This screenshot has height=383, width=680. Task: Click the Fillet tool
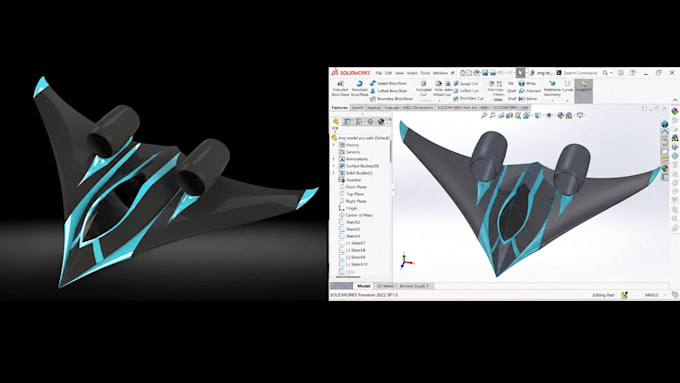click(x=491, y=87)
